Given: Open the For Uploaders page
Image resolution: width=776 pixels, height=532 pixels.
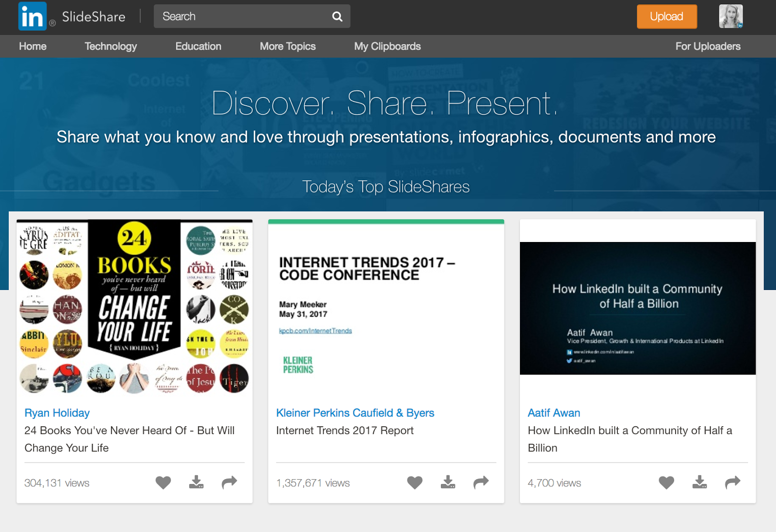Looking at the screenshot, I should pos(708,47).
